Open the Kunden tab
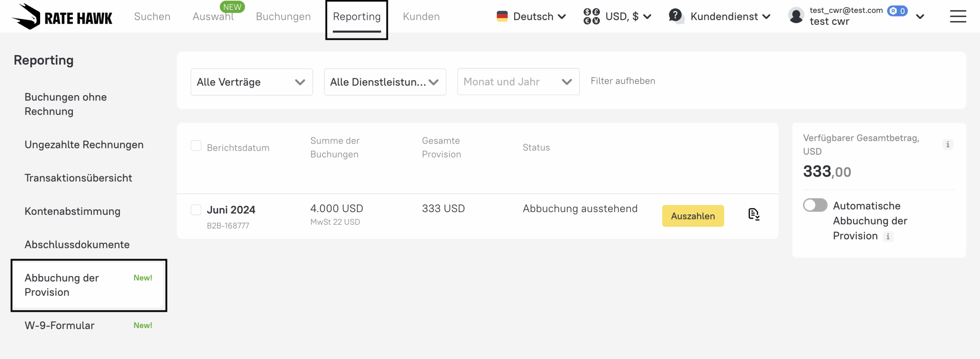The image size is (980, 359). pyautogui.click(x=421, y=16)
